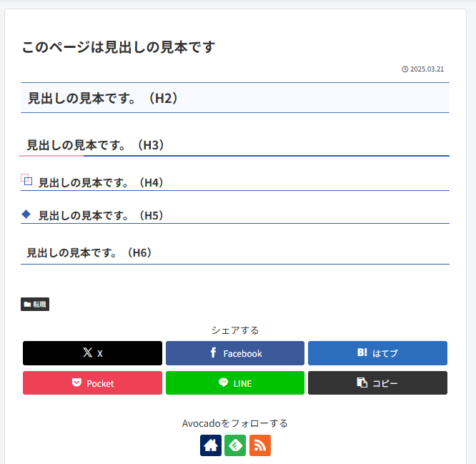This screenshot has height=464, width=476.
Task: Click the コピー button
Action: [377, 383]
